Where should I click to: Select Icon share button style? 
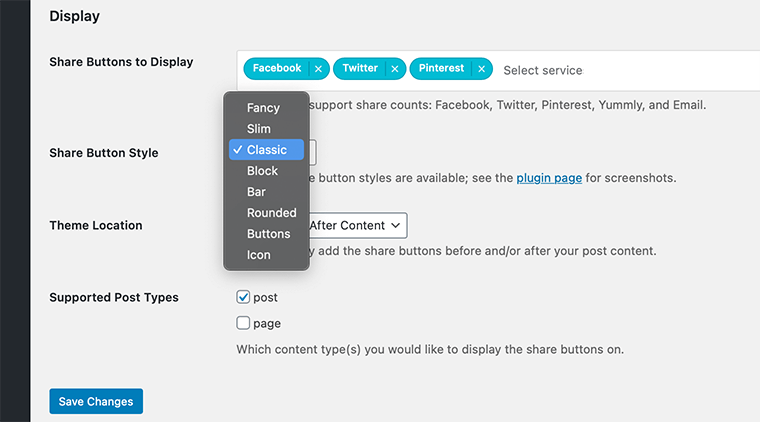(258, 255)
